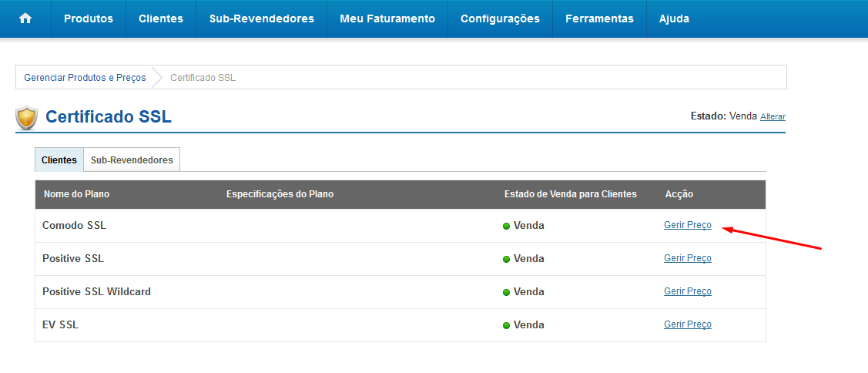The image size is (868, 373).
Task: Open the Ajuda menu
Action: (x=674, y=18)
